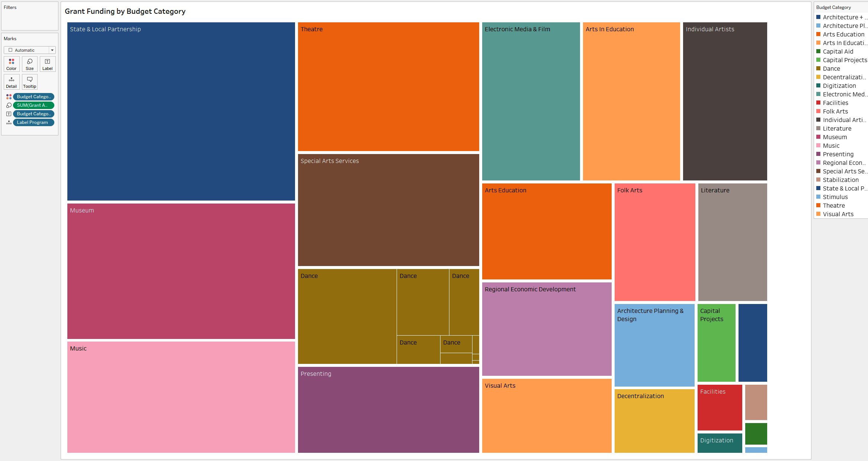This screenshot has width=868, height=461.
Task: Open the Detail marks card
Action: [12, 82]
